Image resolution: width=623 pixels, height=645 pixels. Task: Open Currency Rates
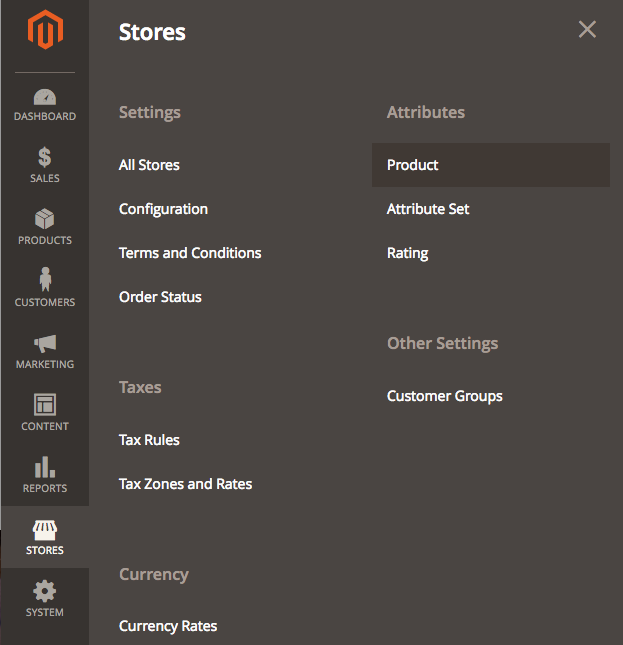(x=168, y=626)
